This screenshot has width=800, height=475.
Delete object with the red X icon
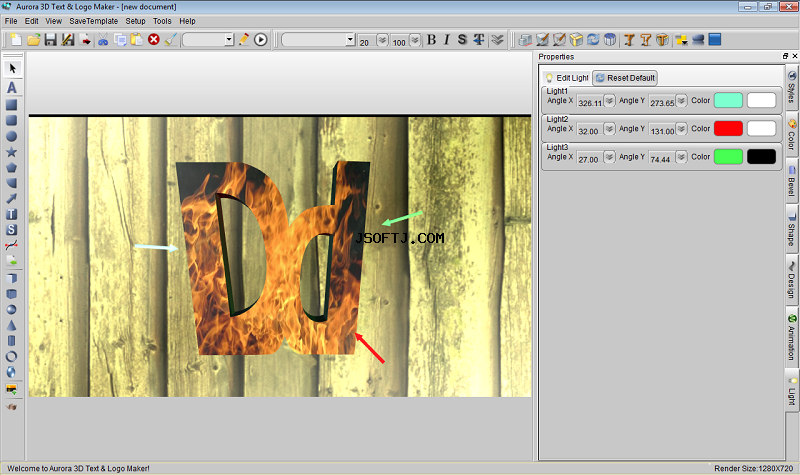154,39
